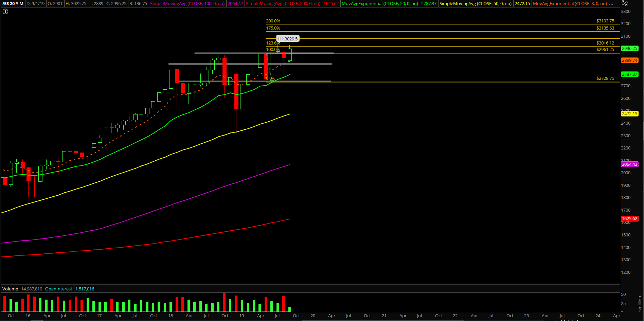Click the 1625.62 value in header

331,4
